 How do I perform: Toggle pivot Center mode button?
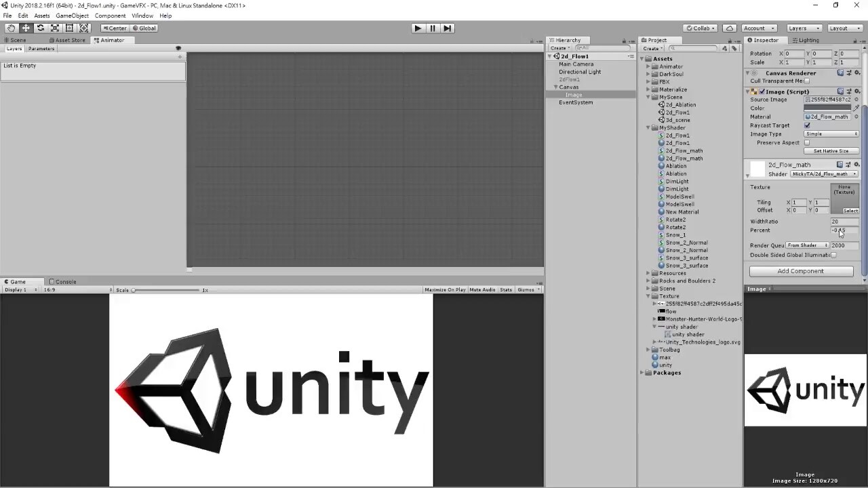click(115, 28)
